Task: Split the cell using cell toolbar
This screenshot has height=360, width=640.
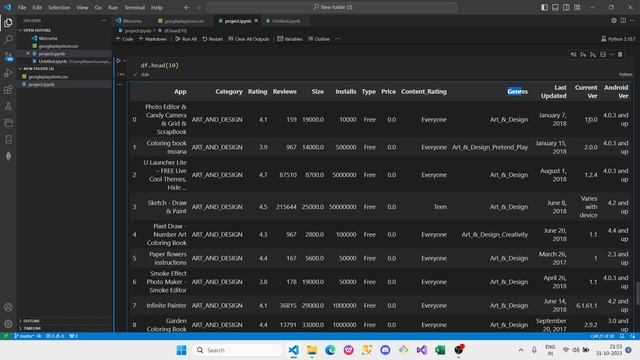Action: (603, 54)
